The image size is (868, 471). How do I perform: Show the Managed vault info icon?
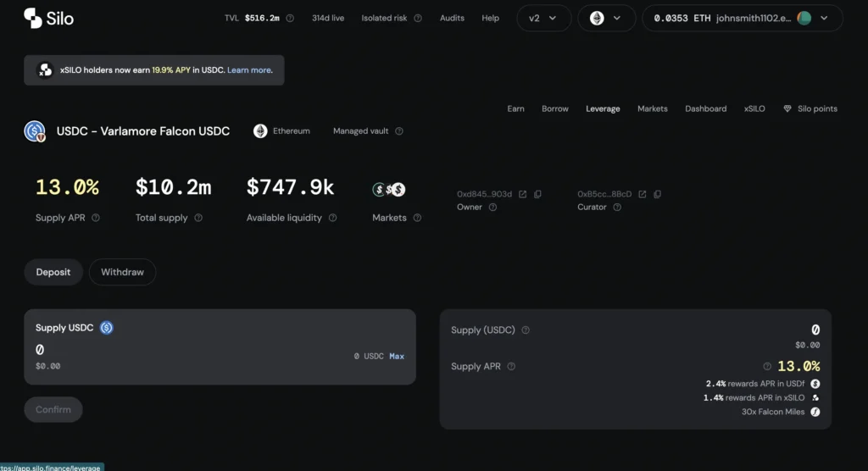[399, 131]
